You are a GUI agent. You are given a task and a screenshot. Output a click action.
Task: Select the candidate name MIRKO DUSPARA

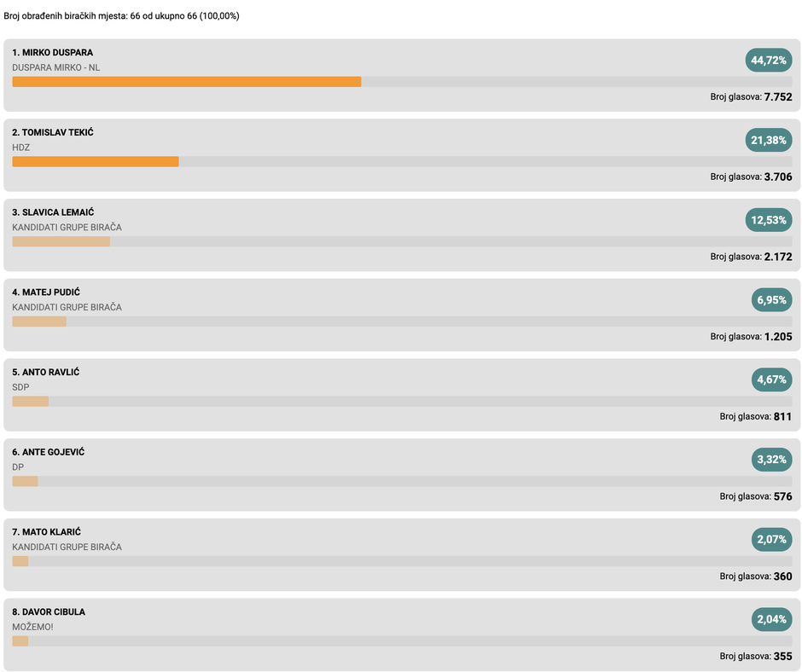(57, 53)
